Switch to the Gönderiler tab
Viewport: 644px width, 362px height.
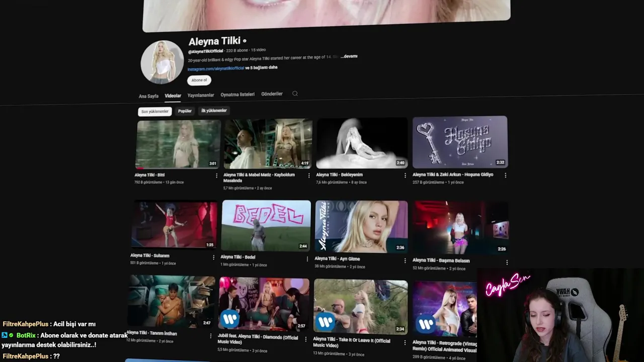[272, 94]
